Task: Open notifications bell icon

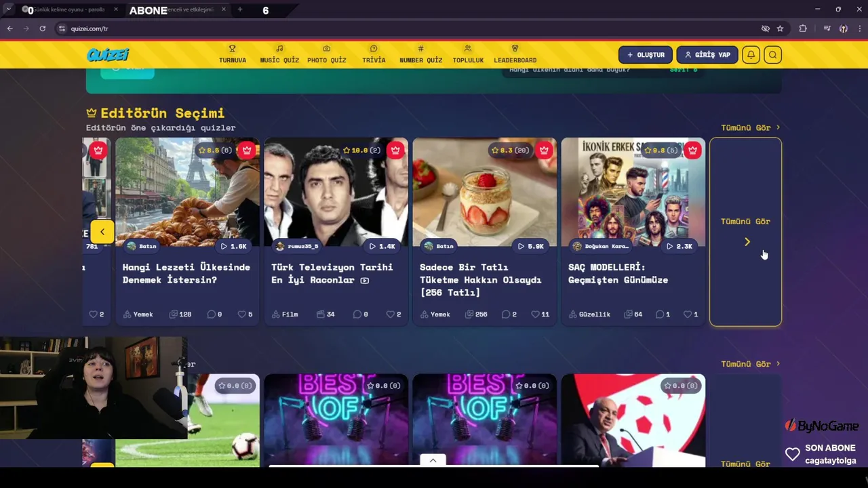Action: click(751, 55)
